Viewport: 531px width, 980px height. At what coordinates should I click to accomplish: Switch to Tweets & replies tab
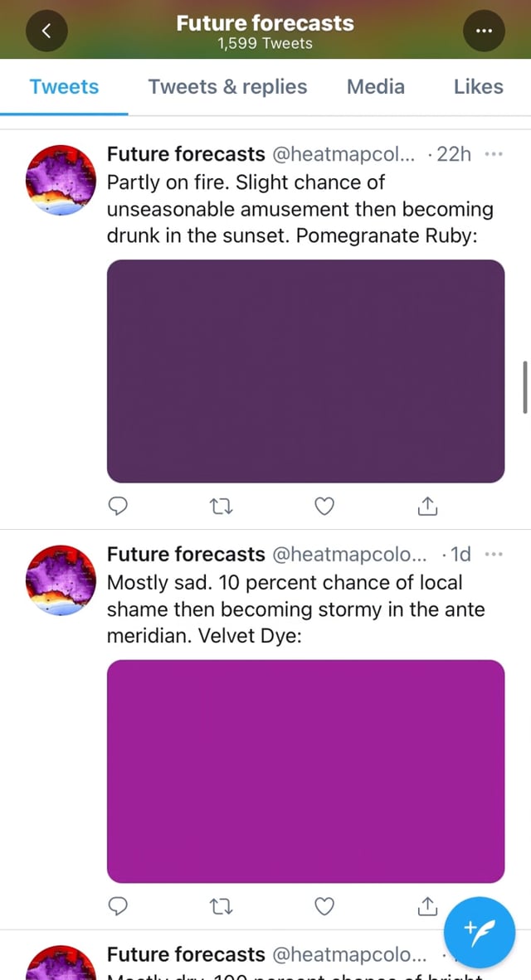point(227,87)
